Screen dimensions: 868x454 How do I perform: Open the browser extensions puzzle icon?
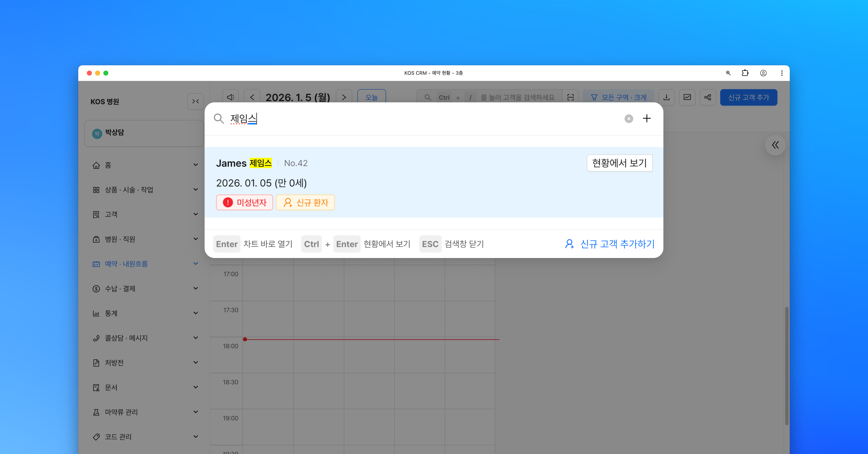click(x=745, y=73)
